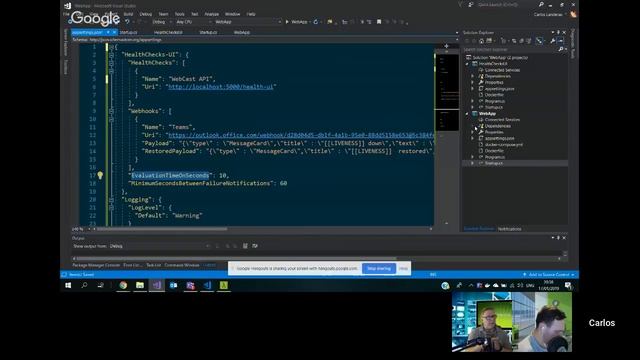
Task: Click the search magnifier in Solution Explorer
Action: tap(561, 49)
